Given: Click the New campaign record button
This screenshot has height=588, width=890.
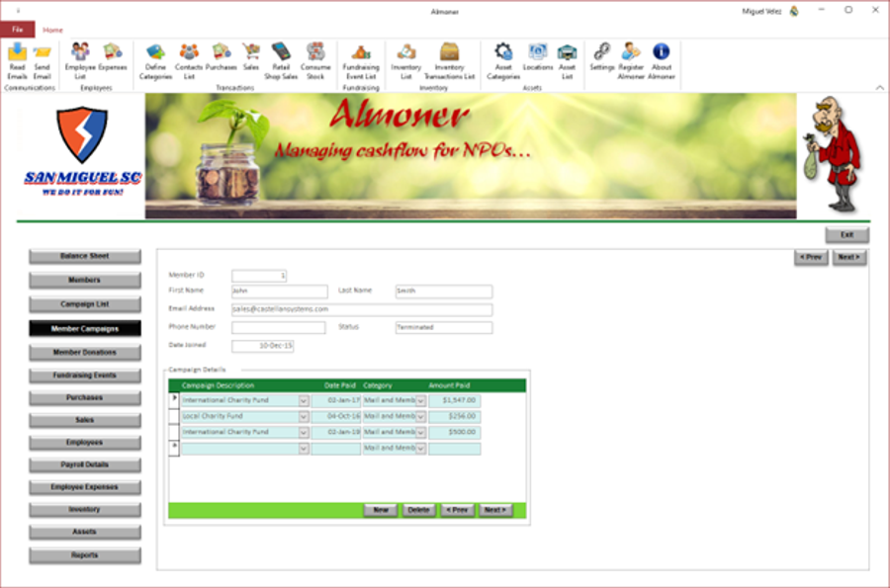Looking at the screenshot, I should click(x=381, y=510).
